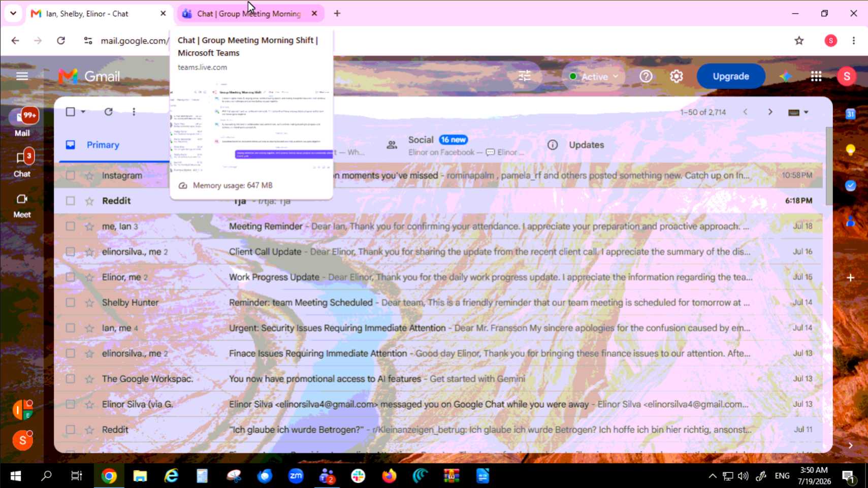This screenshot has height=488, width=868.
Task: Get add-ons plus icon in side panel
Action: point(850,278)
